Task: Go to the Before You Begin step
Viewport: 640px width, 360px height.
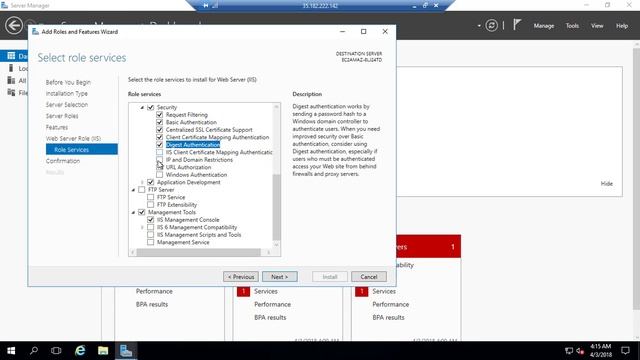Action: pos(68,82)
